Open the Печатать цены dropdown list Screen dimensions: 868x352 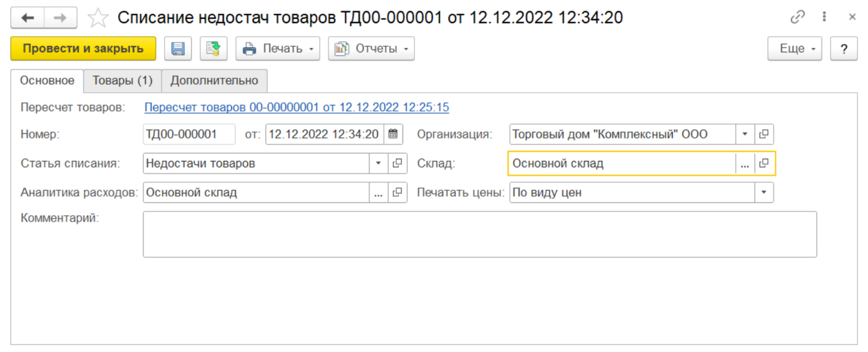pyautogui.click(x=764, y=192)
